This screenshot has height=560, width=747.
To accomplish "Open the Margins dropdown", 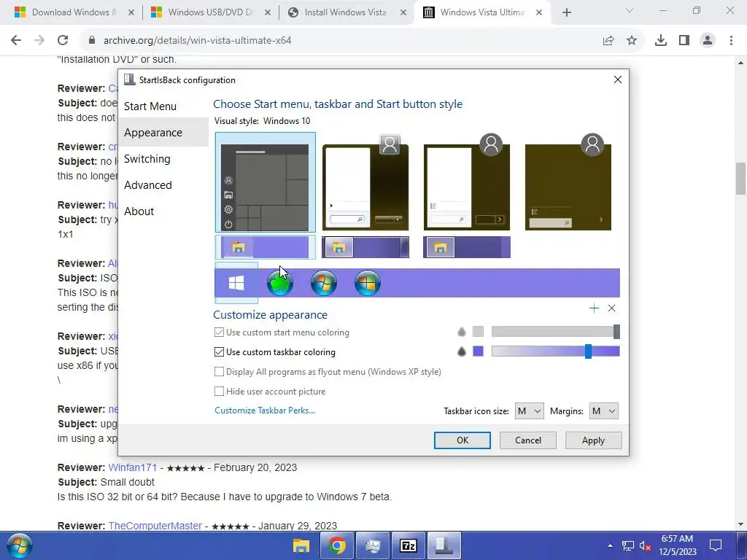I will 603,411.
